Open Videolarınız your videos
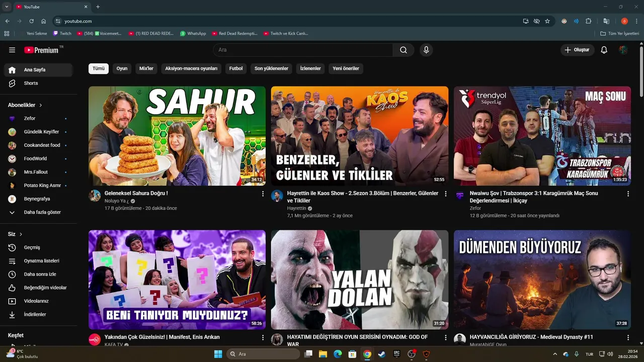644x362 pixels. (38, 301)
